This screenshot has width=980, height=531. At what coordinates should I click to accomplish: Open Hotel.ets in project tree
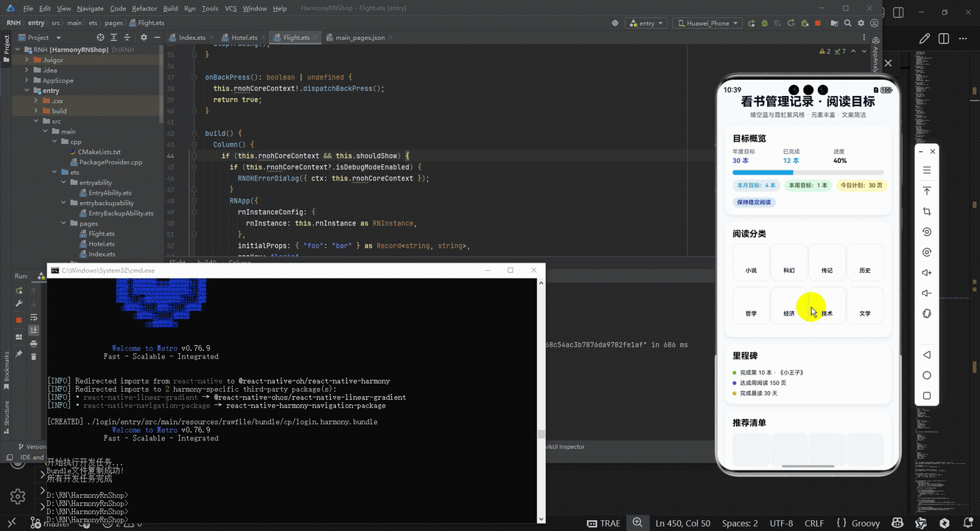coord(102,243)
